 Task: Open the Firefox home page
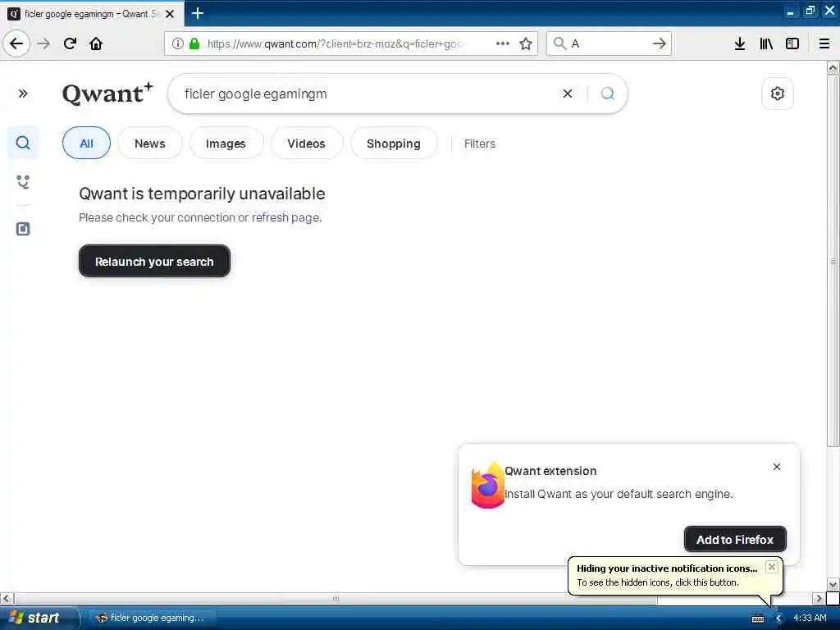(96, 43)
